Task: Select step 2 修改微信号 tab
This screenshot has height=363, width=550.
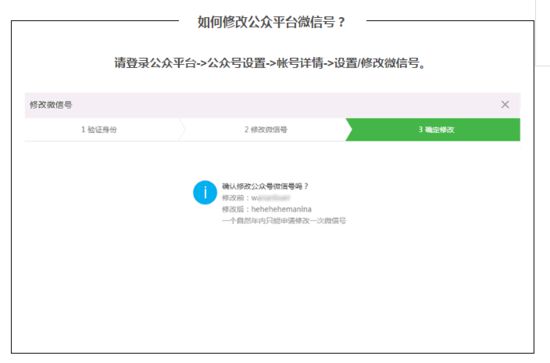Action: (266, 129)
